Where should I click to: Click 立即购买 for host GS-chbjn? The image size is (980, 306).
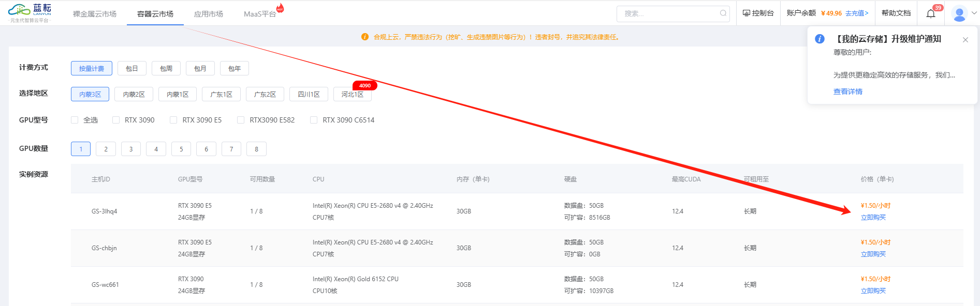pos(873,254)
